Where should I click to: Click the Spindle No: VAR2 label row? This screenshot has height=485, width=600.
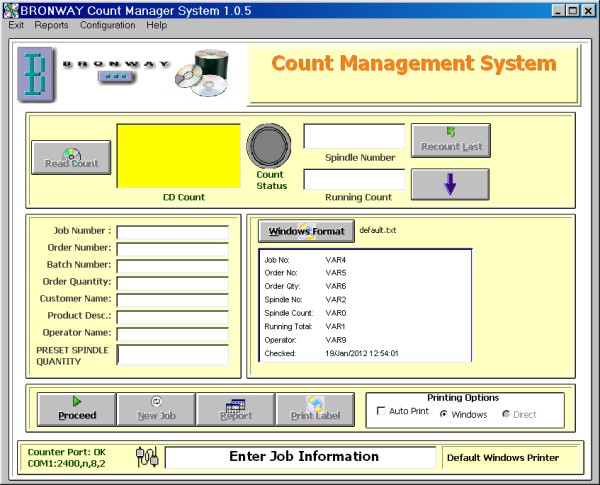click(x=305, y=300)
